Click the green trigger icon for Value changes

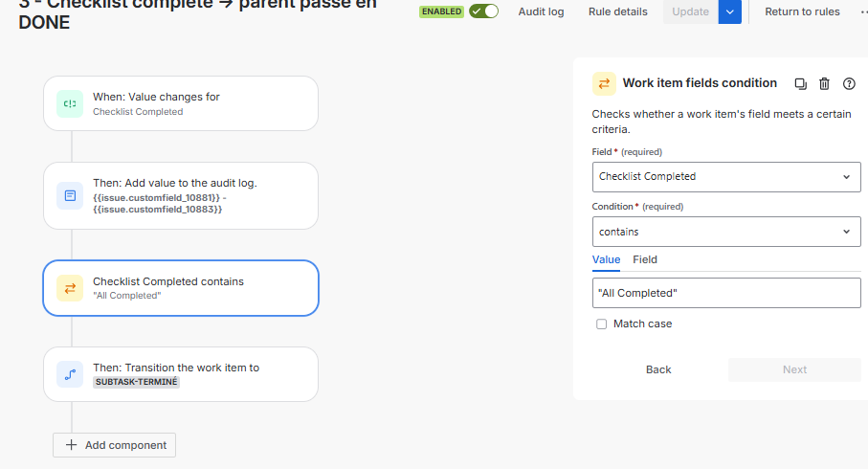click(70, 103)
